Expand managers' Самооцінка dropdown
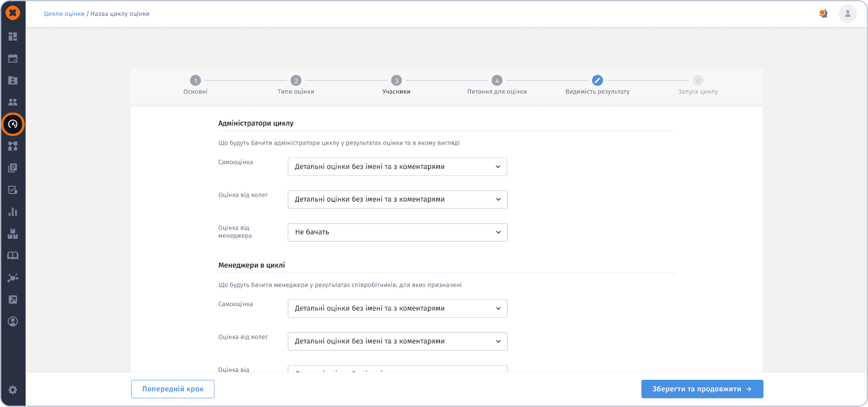The height and width of the screenshot is (407, 868). [397, 308]
